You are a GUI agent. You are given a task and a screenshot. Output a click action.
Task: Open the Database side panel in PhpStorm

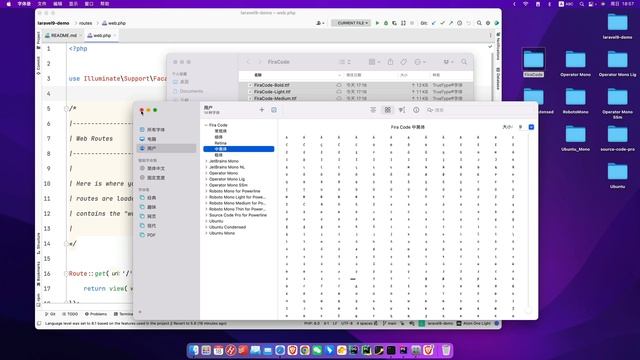[x=498, y=78]
